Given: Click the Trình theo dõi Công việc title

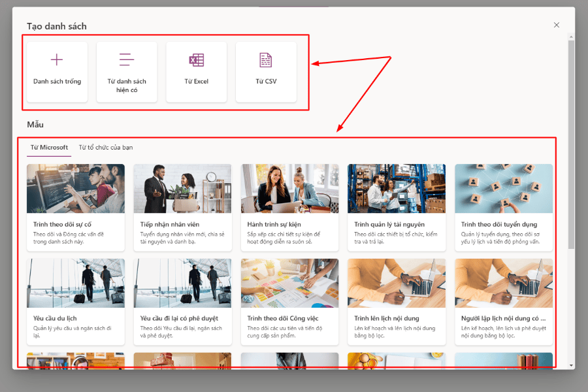Looking at the screenshot, I should (283, 318).
